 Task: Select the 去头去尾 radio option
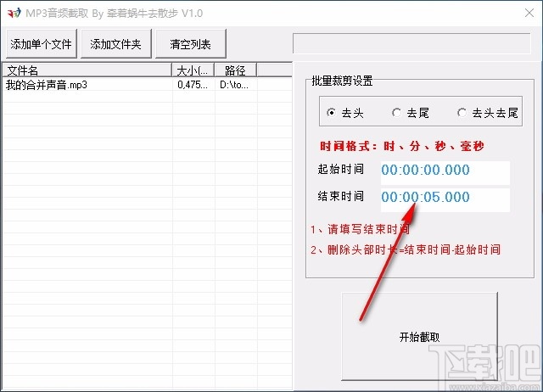pos(488,113)
